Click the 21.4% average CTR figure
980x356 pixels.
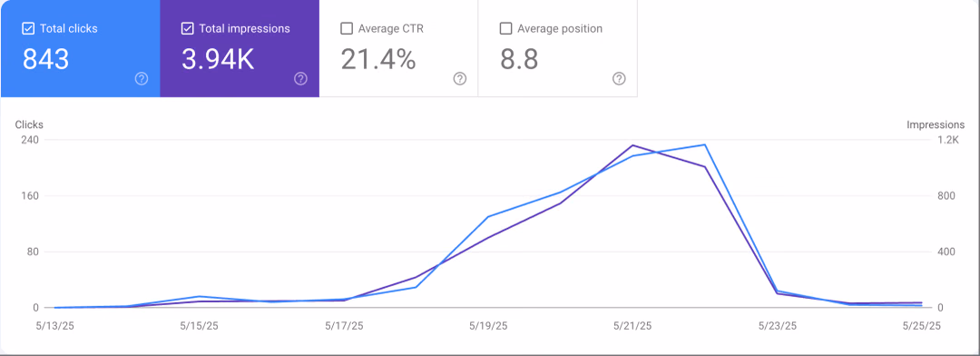(378, 59)
